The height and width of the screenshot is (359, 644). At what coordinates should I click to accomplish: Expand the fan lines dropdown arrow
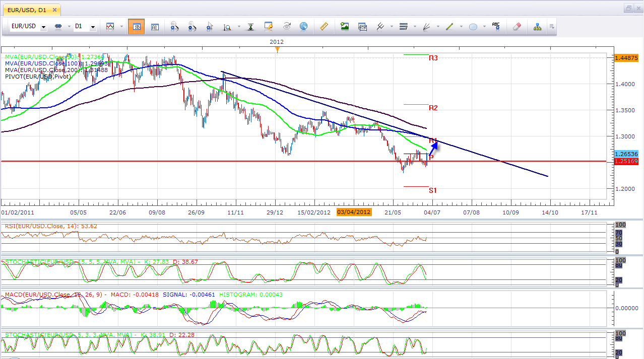tap(437, 27)
